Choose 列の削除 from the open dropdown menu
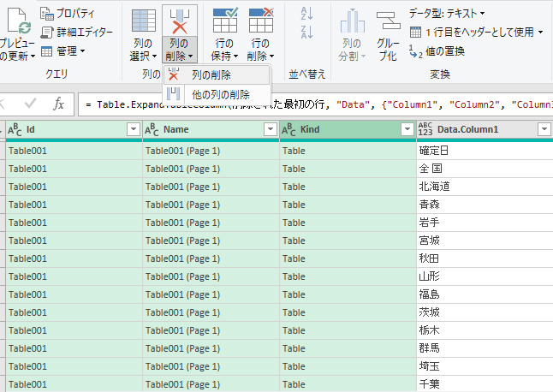Viewport: 553px width, 392px height. 210,75
